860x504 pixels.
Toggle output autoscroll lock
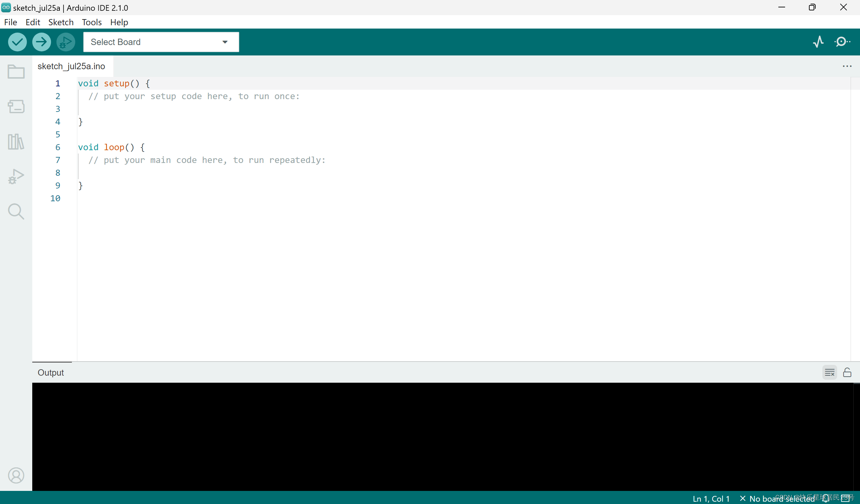tap(848, 372)
